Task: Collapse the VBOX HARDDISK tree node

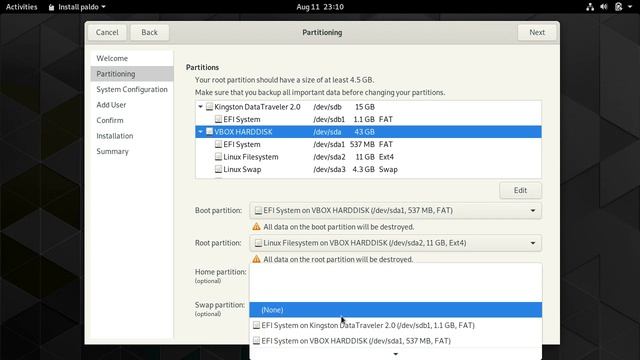Action: tap(200, 132)
